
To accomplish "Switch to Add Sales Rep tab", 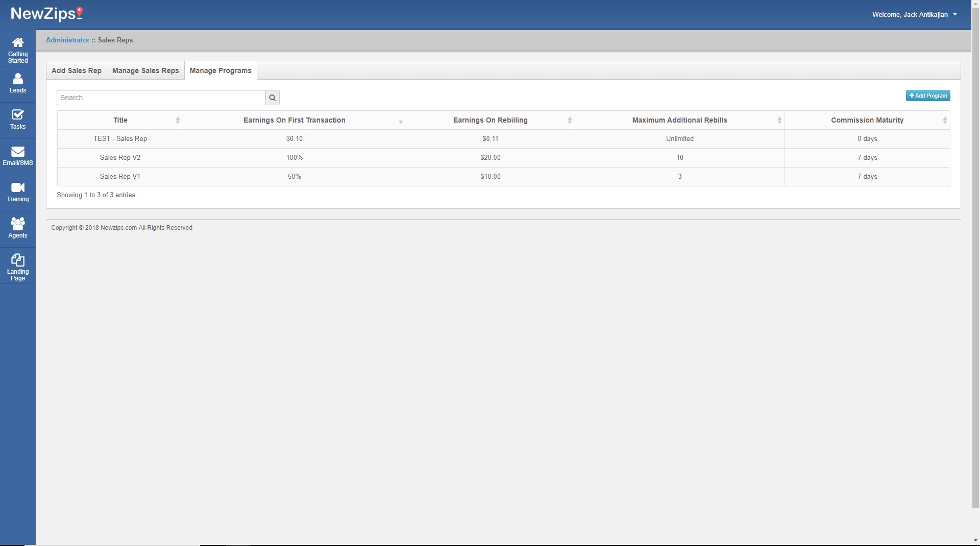I will coord(77,70).
